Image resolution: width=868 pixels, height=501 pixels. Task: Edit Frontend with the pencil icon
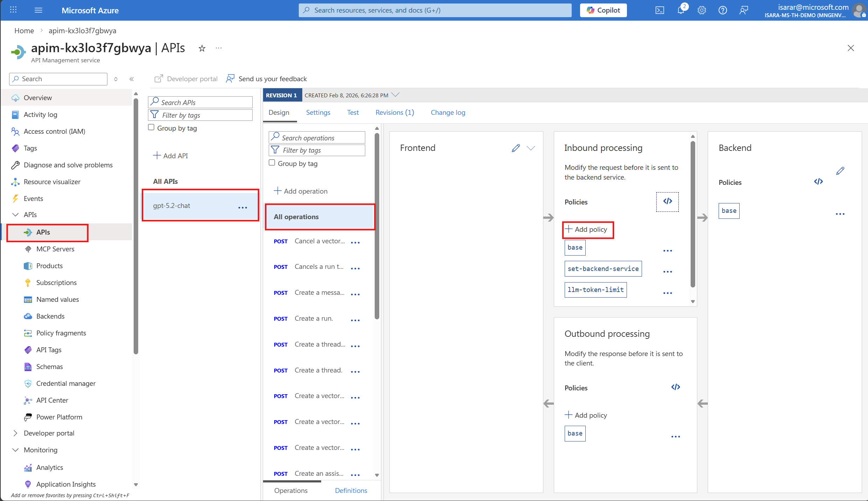[516, 148]
